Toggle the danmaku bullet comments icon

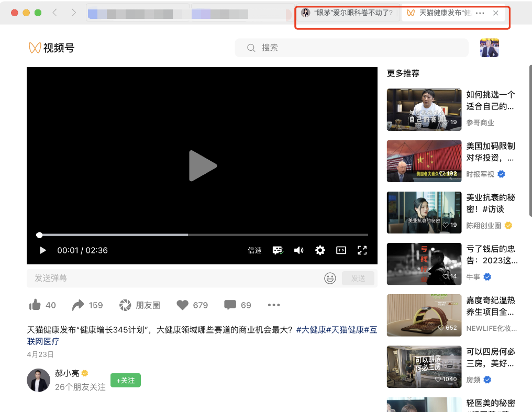[278, 250]
